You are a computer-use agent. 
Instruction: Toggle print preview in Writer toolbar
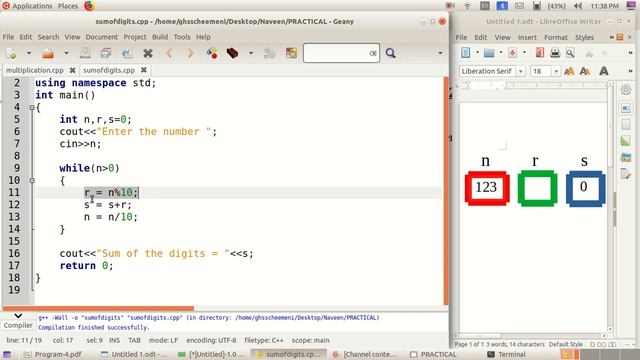pyautogui.click(x=570, y=53)
